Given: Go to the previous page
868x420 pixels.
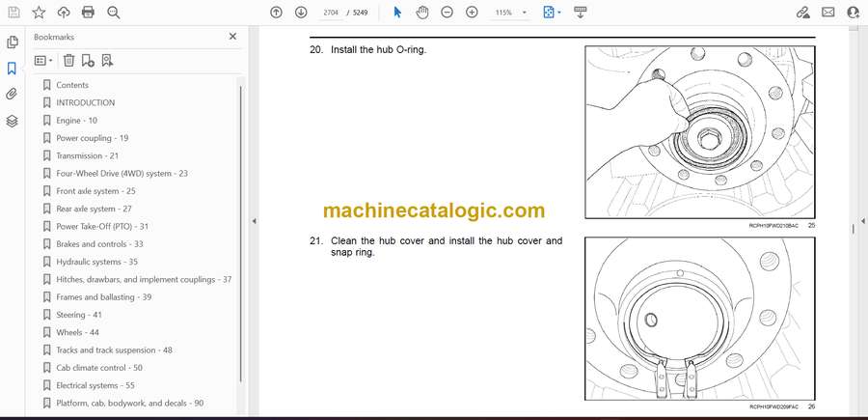Looking at the screenshot, I should pos(276,13).
